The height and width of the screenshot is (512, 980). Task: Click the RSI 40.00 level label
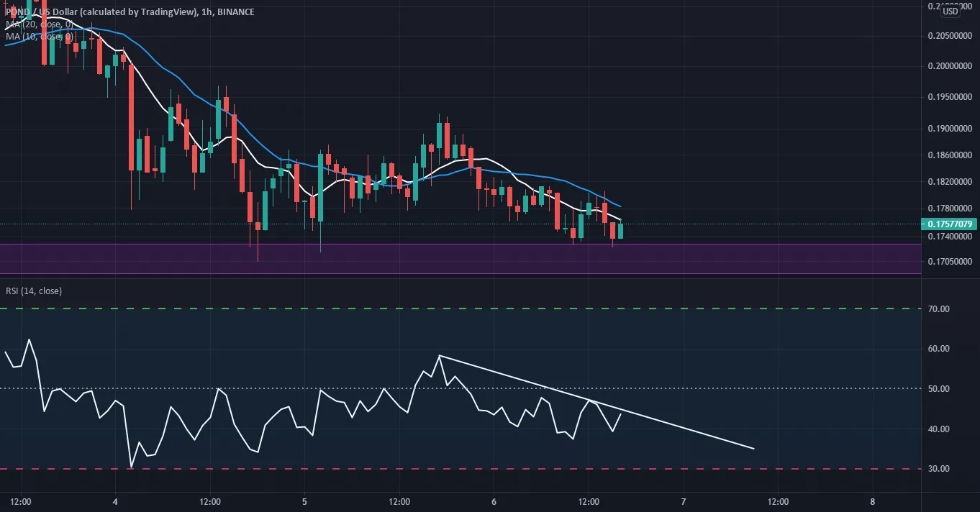point(939,429)
